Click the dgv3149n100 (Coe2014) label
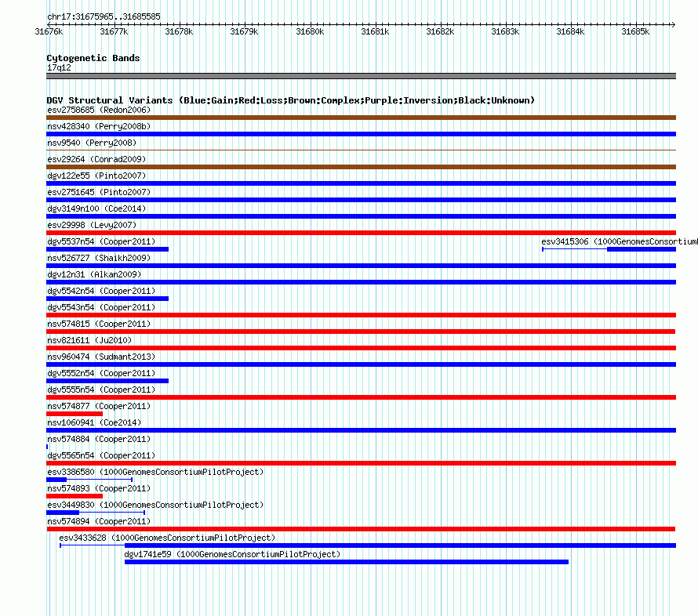Viewport: 698px width, 616px height. 96,208
